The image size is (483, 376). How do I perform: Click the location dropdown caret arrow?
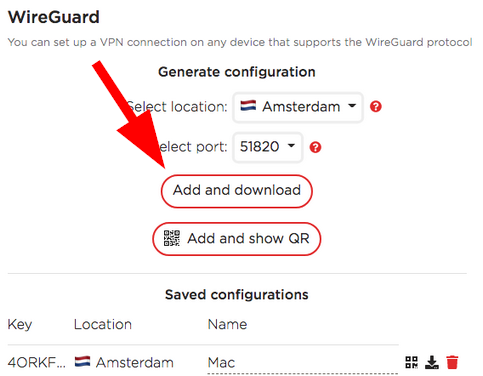click(352, 106)
